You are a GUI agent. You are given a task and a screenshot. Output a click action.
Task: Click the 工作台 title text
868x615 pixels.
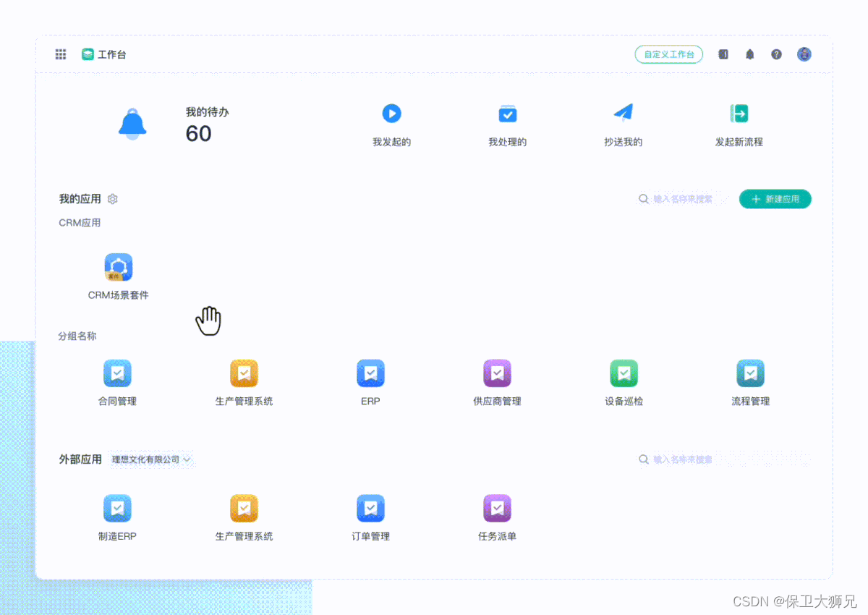tap(112, 54)
